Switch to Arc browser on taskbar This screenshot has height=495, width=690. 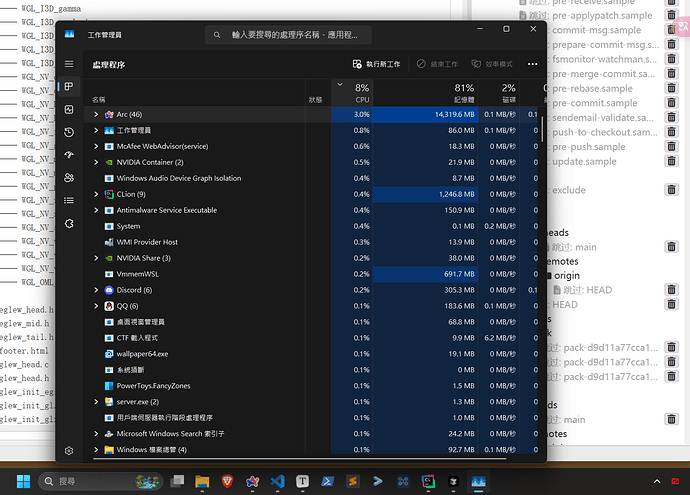click(253, 481)
